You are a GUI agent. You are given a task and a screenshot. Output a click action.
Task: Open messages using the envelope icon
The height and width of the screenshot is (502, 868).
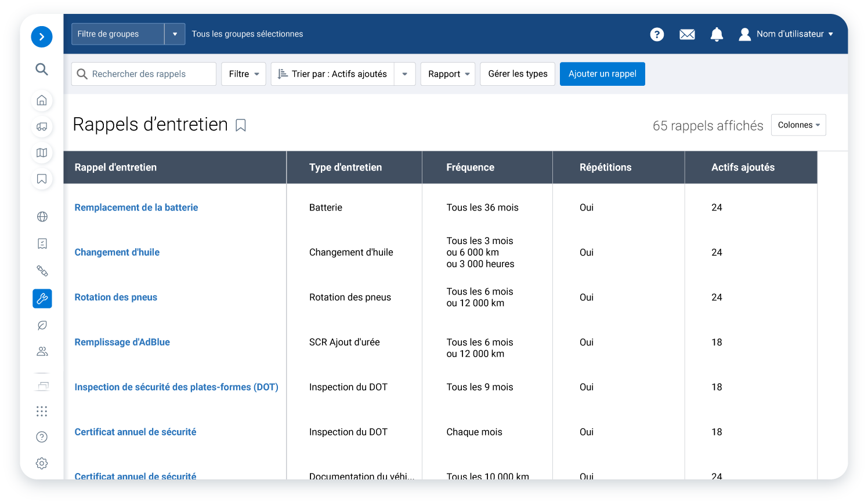point(687,34)
